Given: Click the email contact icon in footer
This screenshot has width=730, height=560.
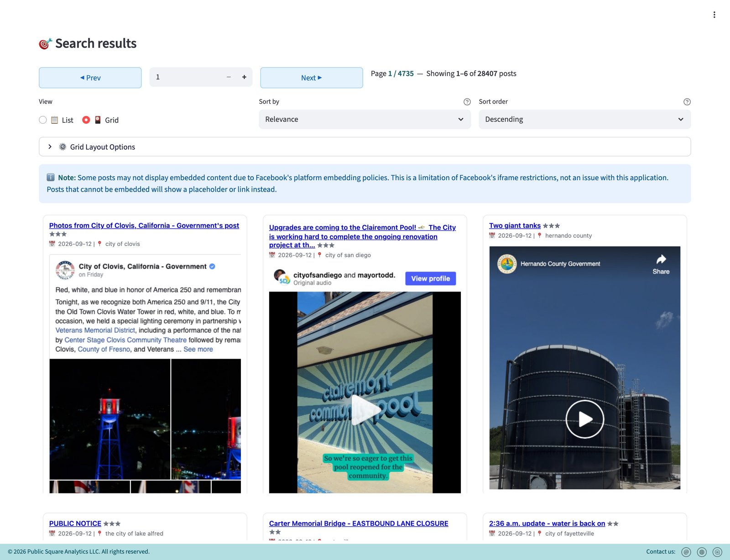Looking at the screenshot, I should point(686,552).
